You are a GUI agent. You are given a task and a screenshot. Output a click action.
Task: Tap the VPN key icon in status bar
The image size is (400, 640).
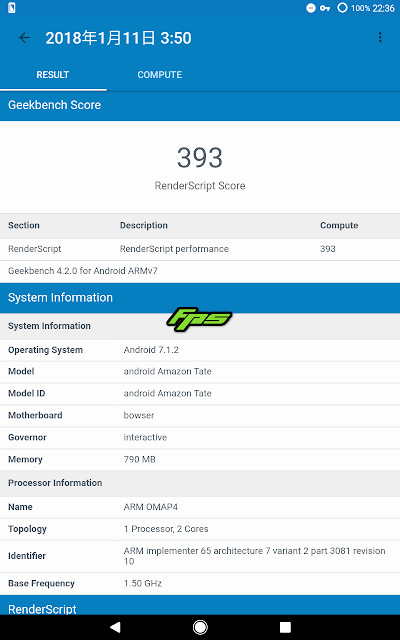(x=325, y=8)
